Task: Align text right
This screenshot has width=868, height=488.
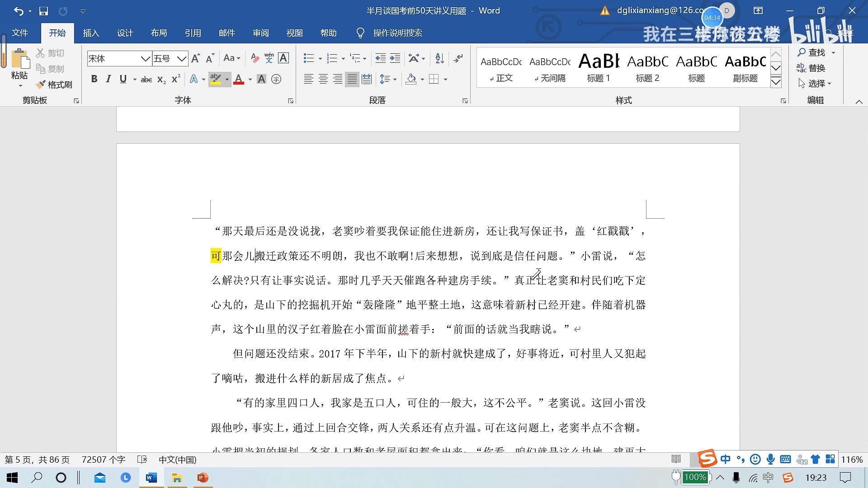Action: click(x=338, y=80)
